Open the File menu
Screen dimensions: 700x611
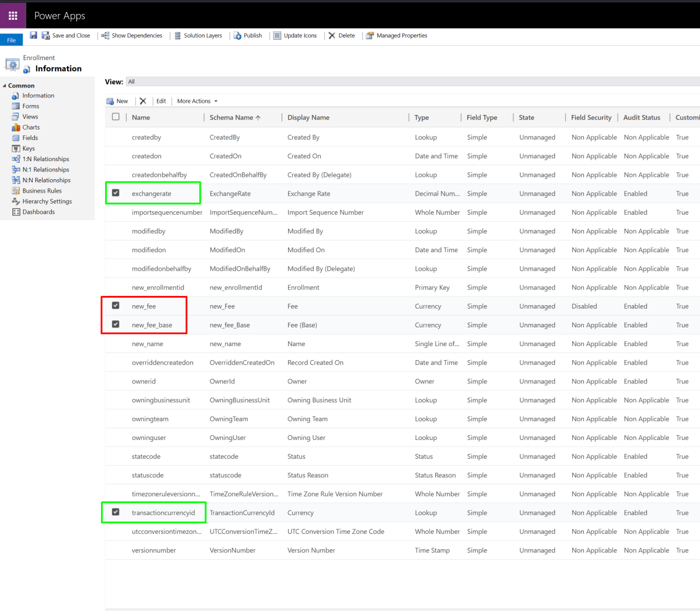point(10,40)
